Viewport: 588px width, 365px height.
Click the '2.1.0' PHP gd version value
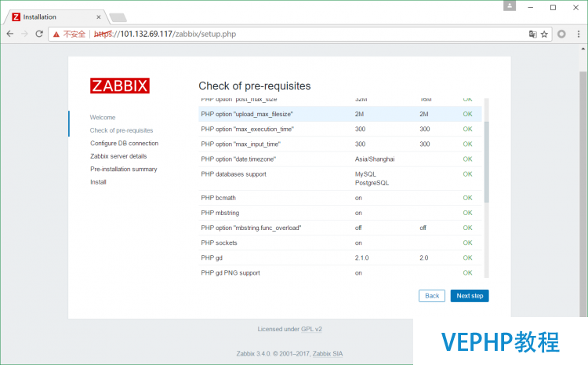pos(362,257)
